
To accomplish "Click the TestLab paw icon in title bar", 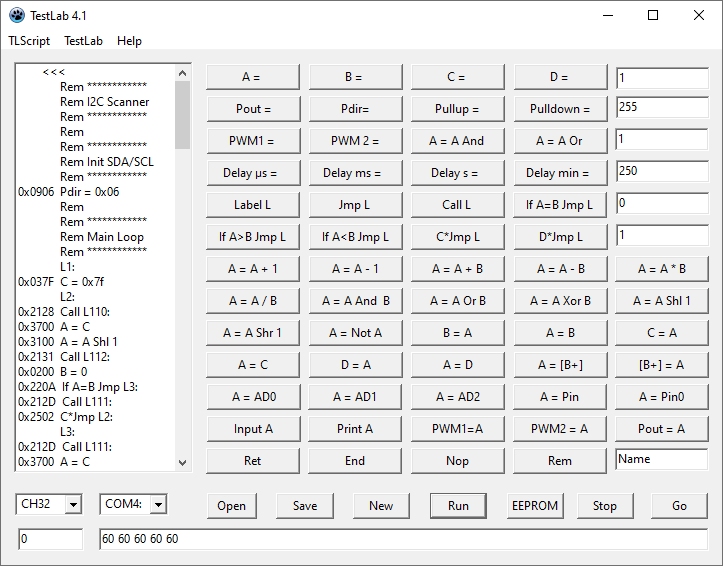I will click(16, 15).
